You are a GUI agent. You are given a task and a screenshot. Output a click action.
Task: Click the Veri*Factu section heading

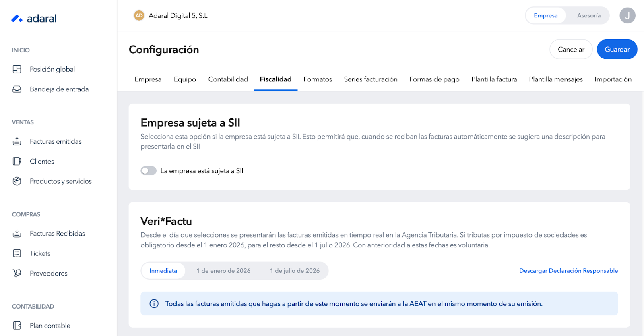(x=166, y=221)
